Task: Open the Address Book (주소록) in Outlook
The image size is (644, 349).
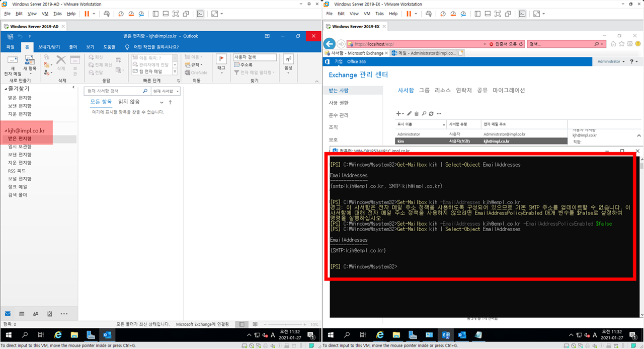Action: pos(244,65)
